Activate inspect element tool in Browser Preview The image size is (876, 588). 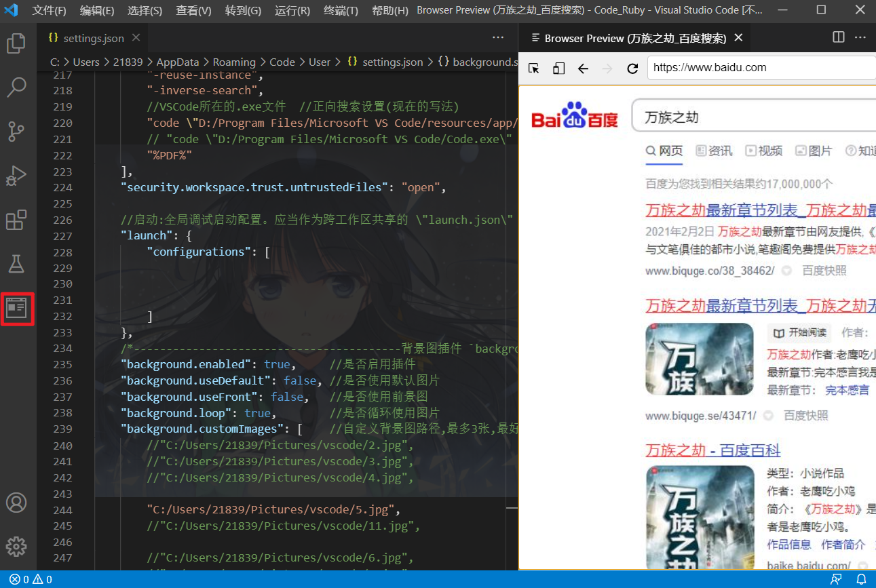(534, 68)
